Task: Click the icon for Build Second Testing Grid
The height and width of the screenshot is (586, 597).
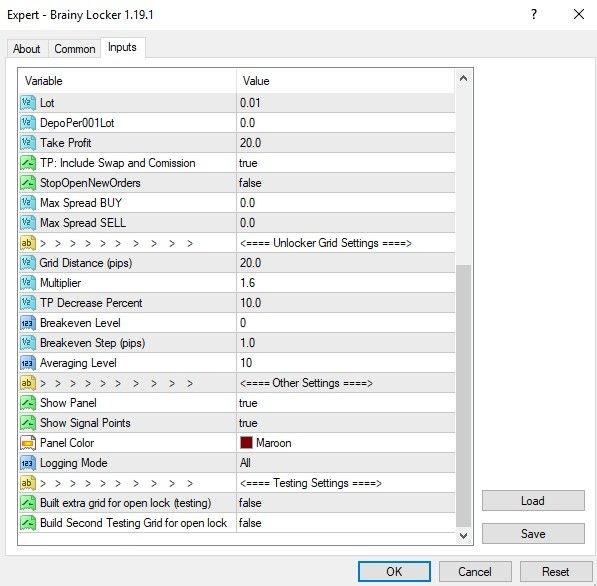Action: pos(28,523)
